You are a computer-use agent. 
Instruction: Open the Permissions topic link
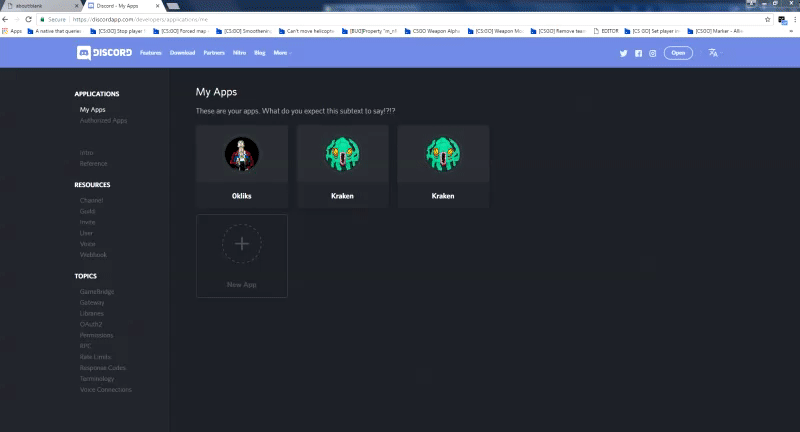coord(96,335)
